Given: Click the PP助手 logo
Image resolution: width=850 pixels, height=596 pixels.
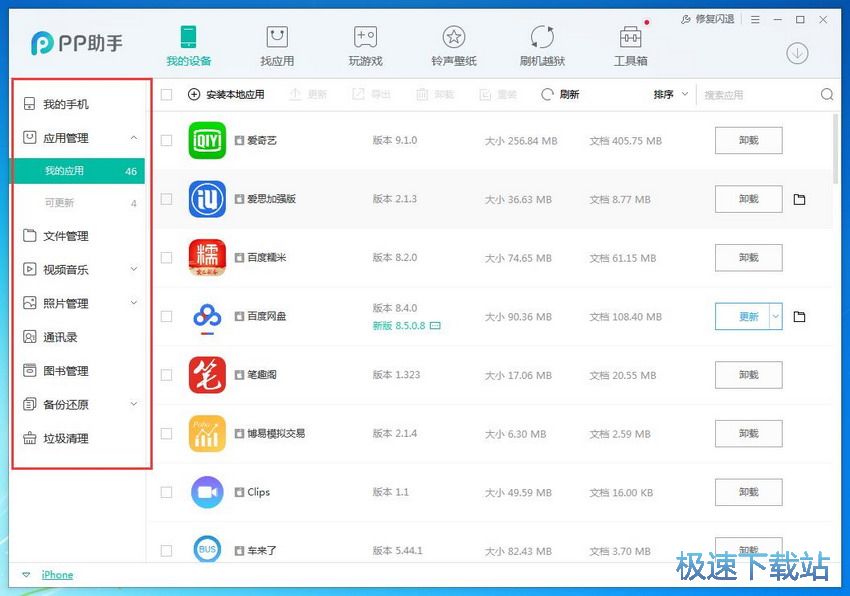Looking at the screenshot, I should [77, 43].
